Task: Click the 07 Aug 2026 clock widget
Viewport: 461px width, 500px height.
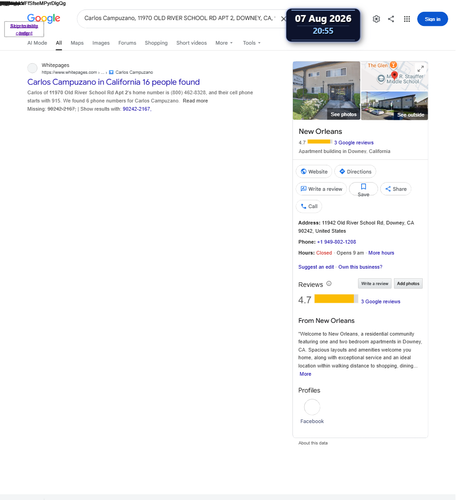Action: tap(323, 25)
